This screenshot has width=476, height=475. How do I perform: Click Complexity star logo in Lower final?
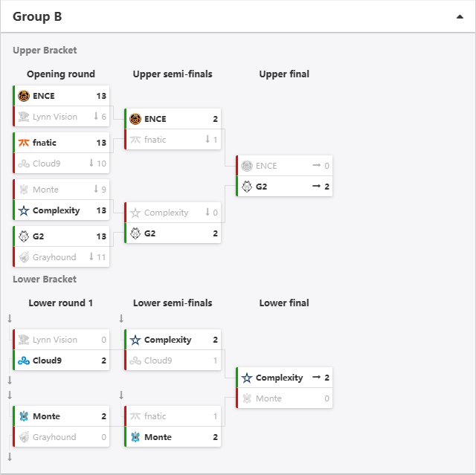[247, 378]
